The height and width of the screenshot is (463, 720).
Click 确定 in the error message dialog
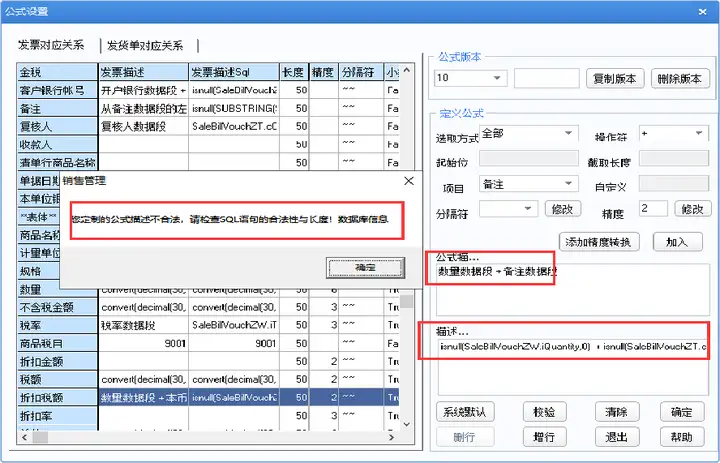click(366, 268)
